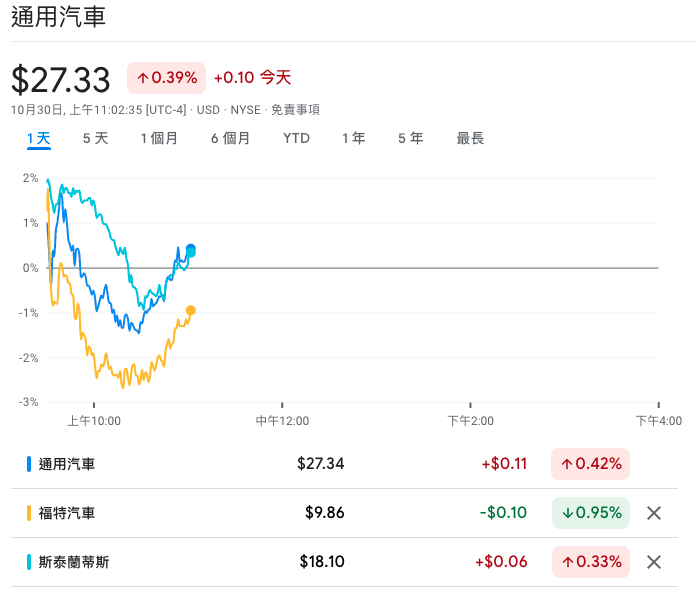Click the 0.33% up-arrow badge
This screenshot has width=697, height=598.
pos(590,562)
